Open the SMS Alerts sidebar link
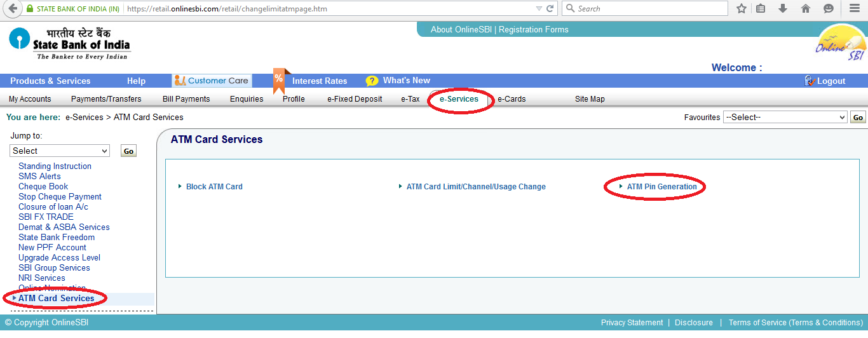 pos(39,177)
